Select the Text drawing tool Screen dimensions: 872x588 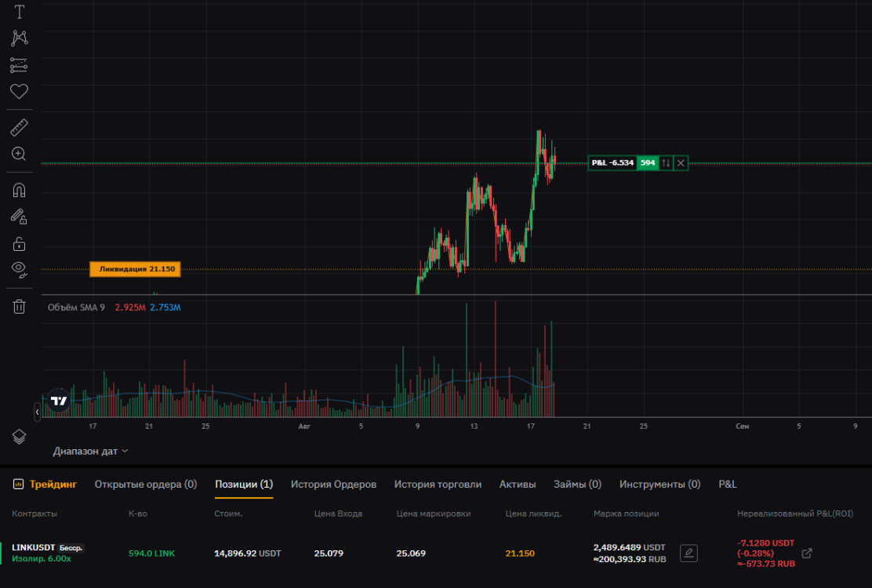pyautogui.click(x=19, y=13)
